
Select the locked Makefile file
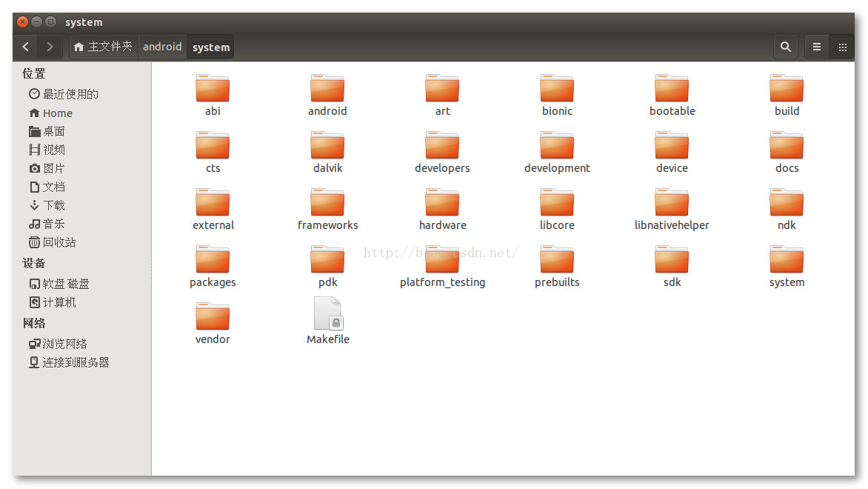click(327, 322)
